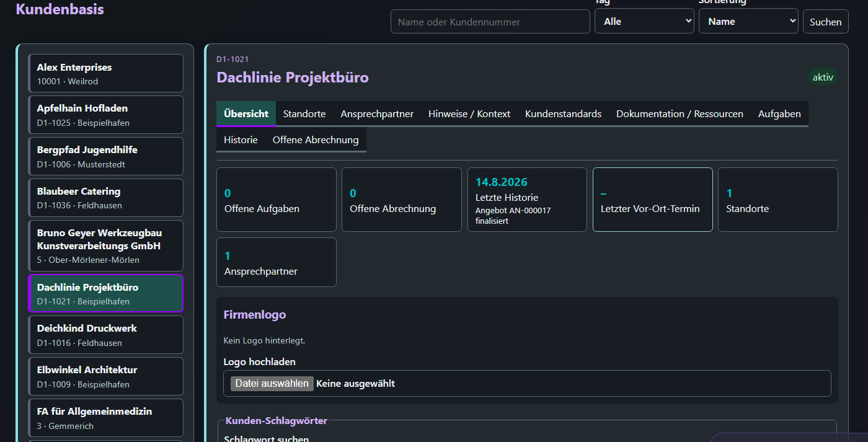Select Blaubeer Catering from customer list
The image size is (868, 442).
pos(106,198)
